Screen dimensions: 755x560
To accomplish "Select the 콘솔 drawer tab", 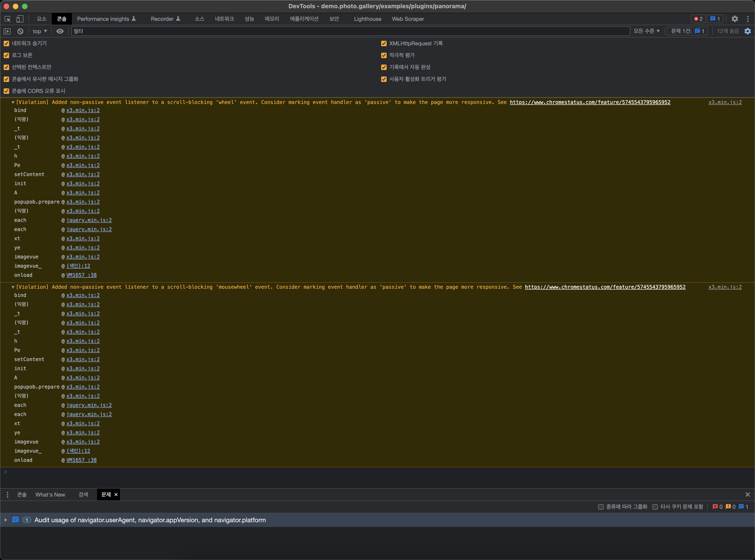I will pyautogui.click(x=22, y=495).
